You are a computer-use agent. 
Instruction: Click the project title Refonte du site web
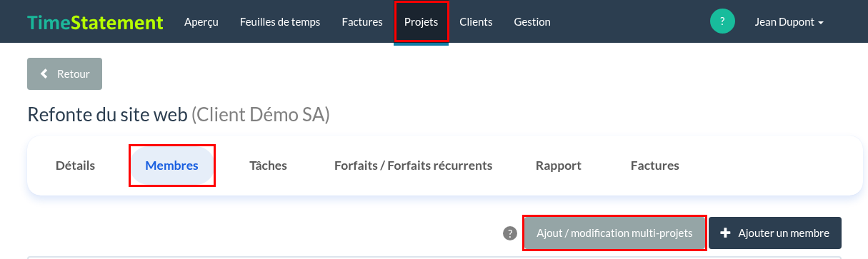[107, 115]
